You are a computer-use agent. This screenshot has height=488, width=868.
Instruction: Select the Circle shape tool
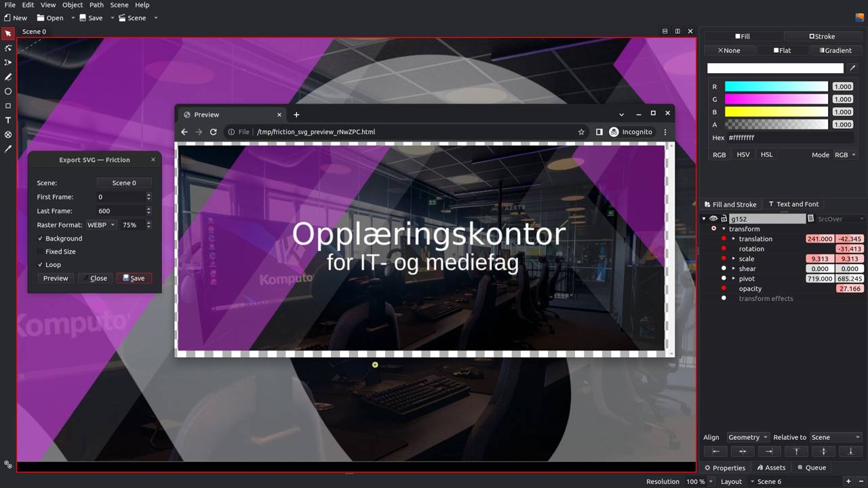(8, 91)
